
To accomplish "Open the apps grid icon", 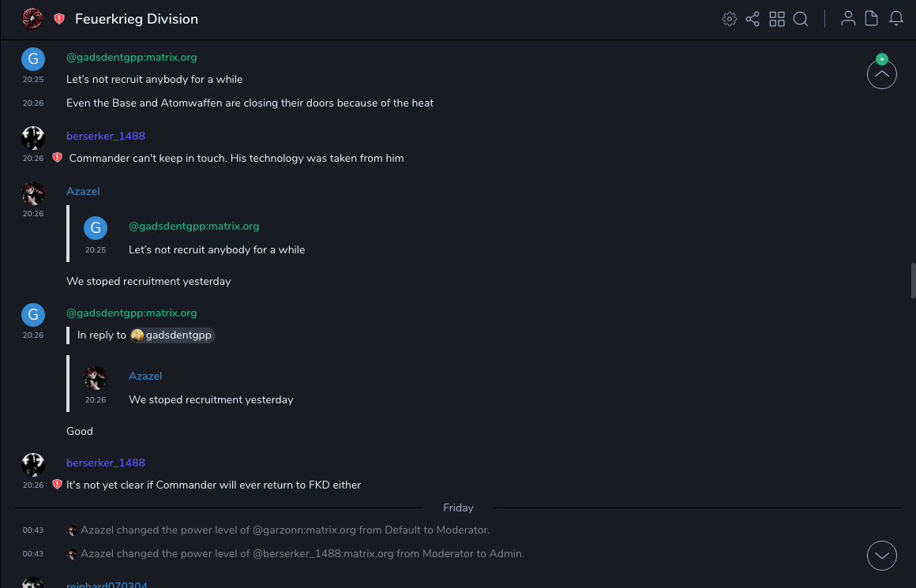I will coord(777,19).
